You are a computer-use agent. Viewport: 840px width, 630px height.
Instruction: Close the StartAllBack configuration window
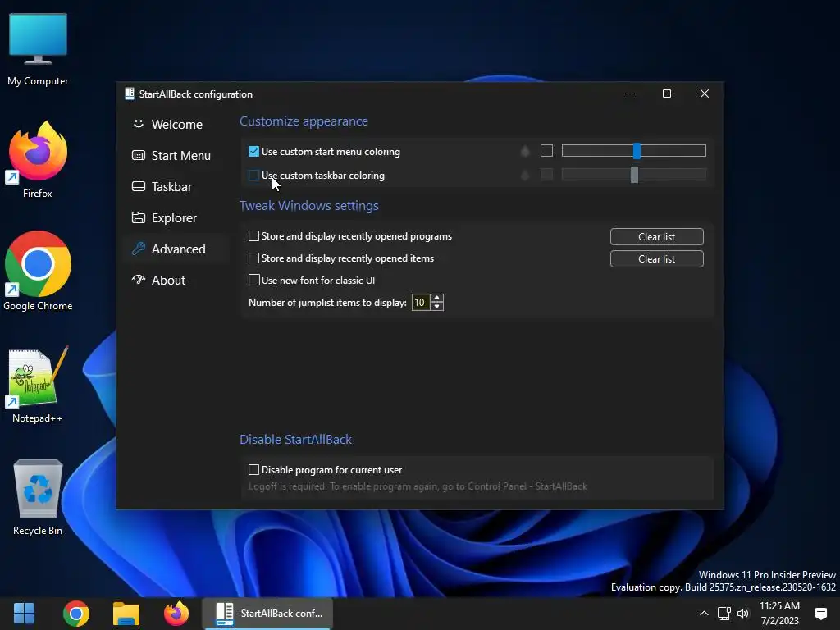[x=705, y=94]
